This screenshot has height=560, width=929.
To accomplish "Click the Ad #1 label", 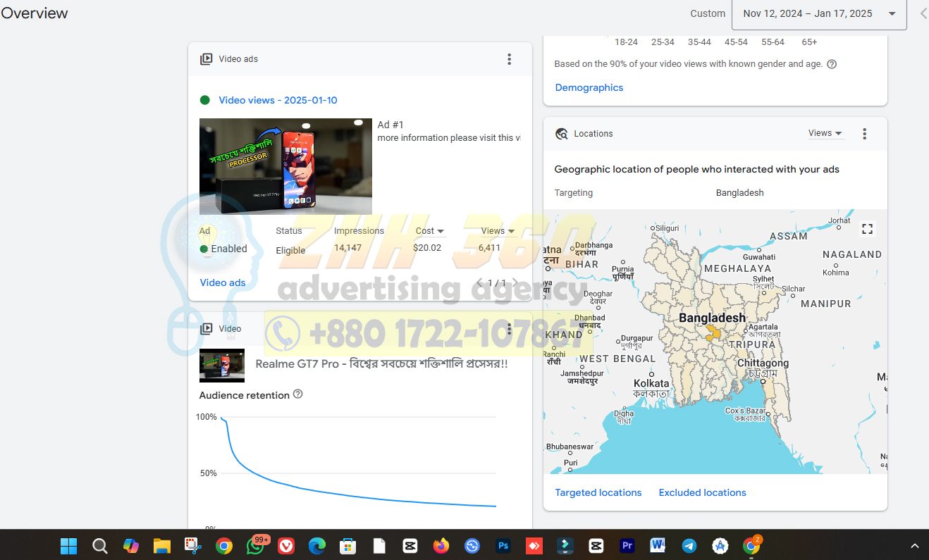I will click(x=390, y=125).
